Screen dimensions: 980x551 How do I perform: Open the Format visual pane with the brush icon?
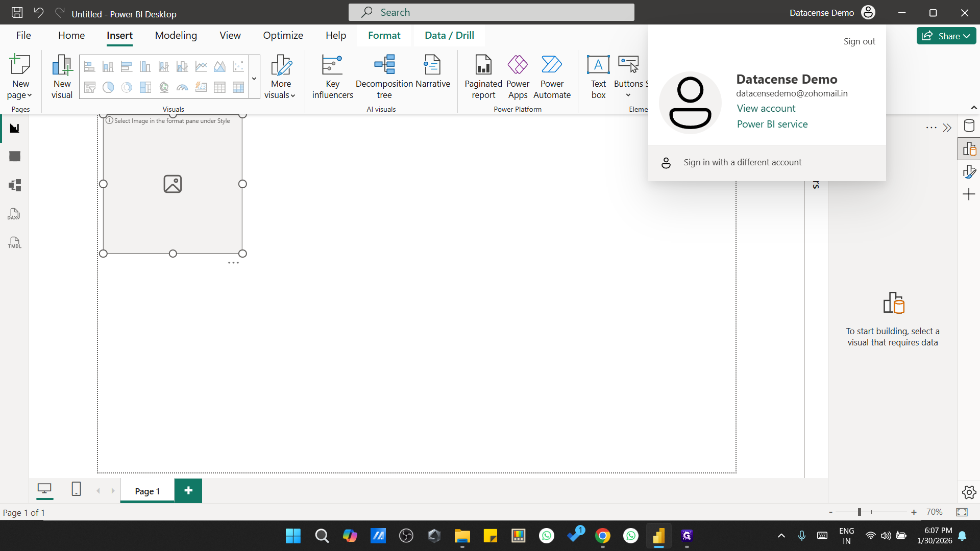pyautogui.click(x=969, y=171)
